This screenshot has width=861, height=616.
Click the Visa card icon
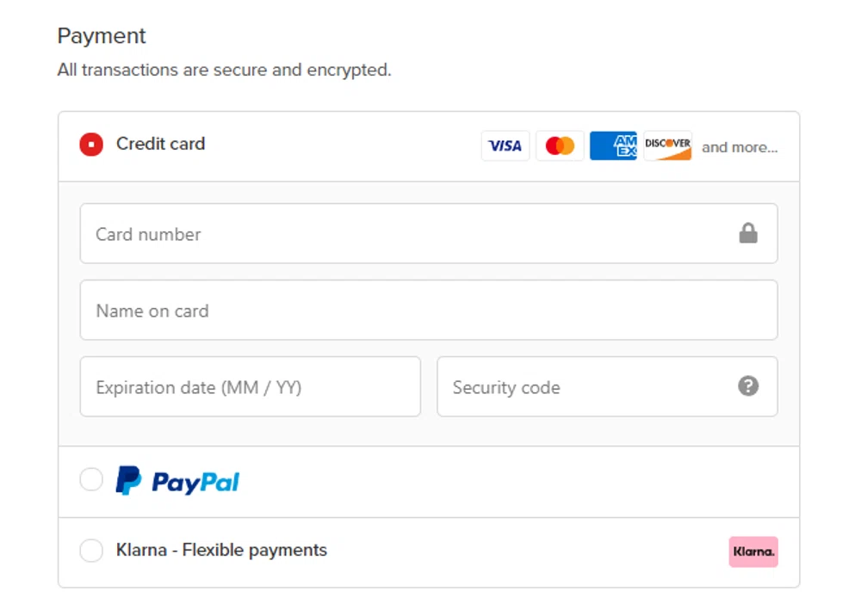tap(505, 145)
